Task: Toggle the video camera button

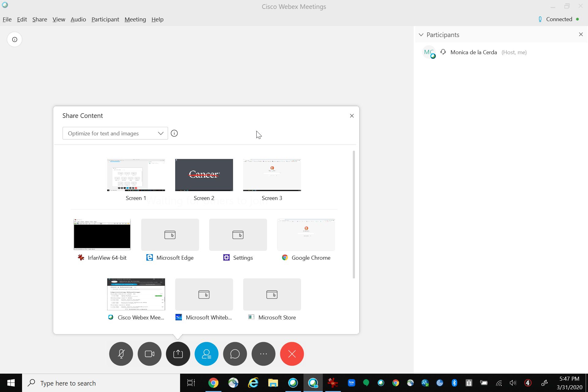Action: click(x=149, y=354)
